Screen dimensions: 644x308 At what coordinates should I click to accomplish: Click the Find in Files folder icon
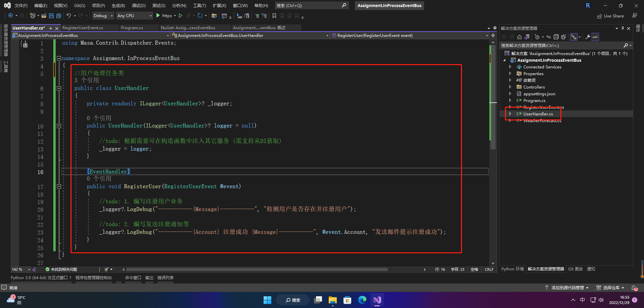(214, 16)
